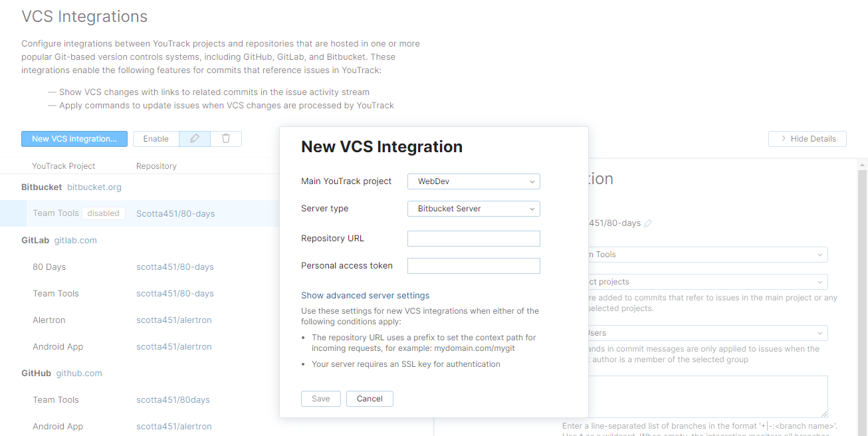
Task: Click the Repository URL input field
Action: click(x=473, y=238)
